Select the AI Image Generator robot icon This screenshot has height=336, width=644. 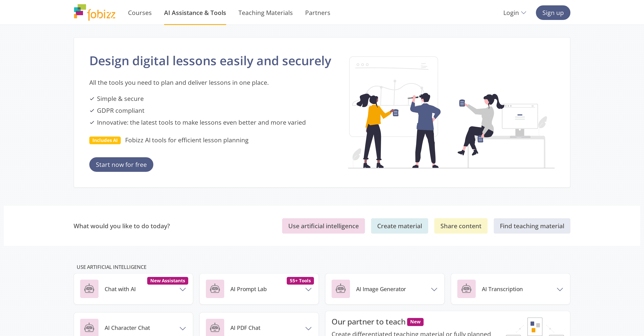pyautogui.click(x=341, y=289)
